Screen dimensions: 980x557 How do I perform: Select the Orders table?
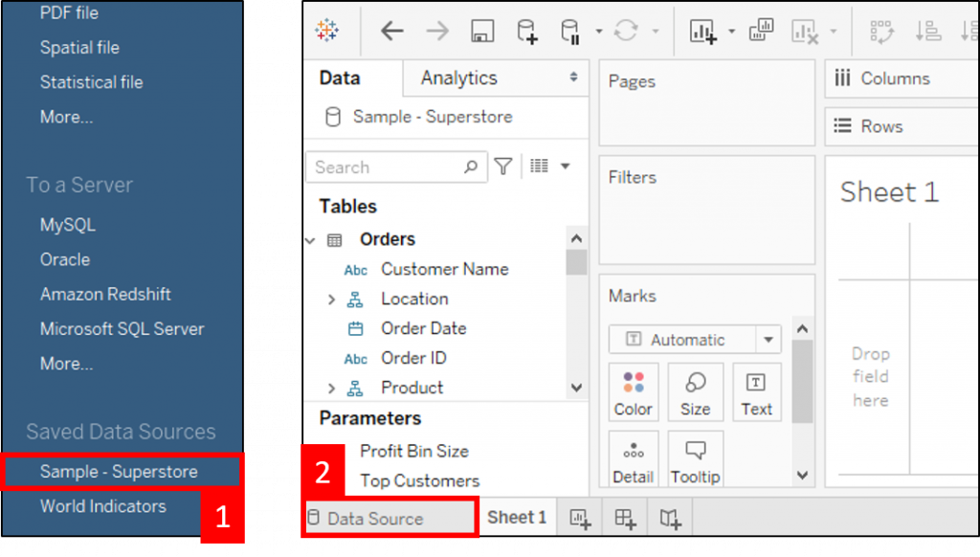(387, 239)
